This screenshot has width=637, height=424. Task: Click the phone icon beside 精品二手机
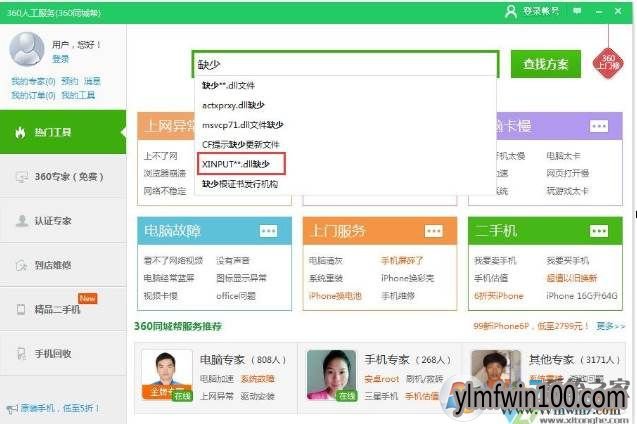tap(21, 309)
